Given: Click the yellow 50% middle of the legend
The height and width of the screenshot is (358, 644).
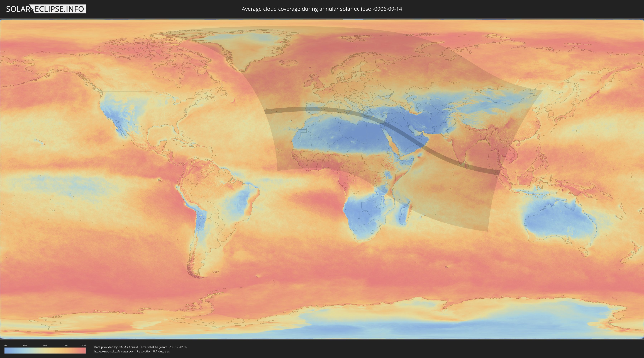Looking at the screenshot, I should [x=45, y=350].
